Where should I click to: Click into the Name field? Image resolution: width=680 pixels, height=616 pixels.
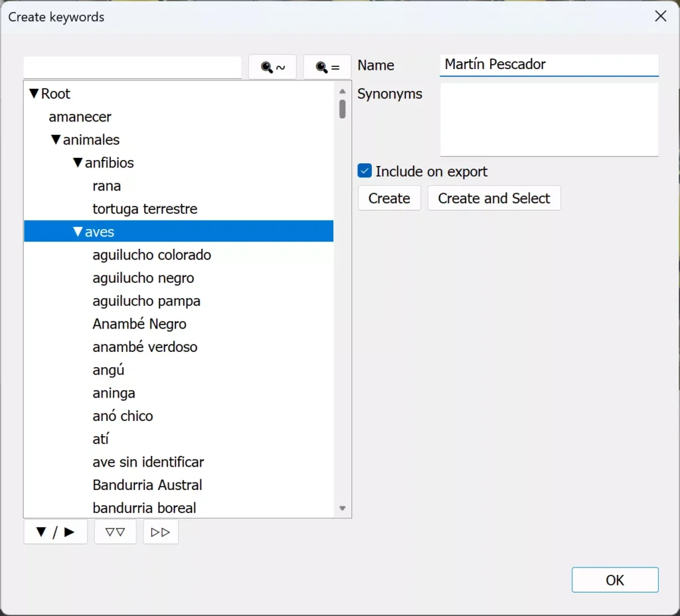[x=549, y=65]
